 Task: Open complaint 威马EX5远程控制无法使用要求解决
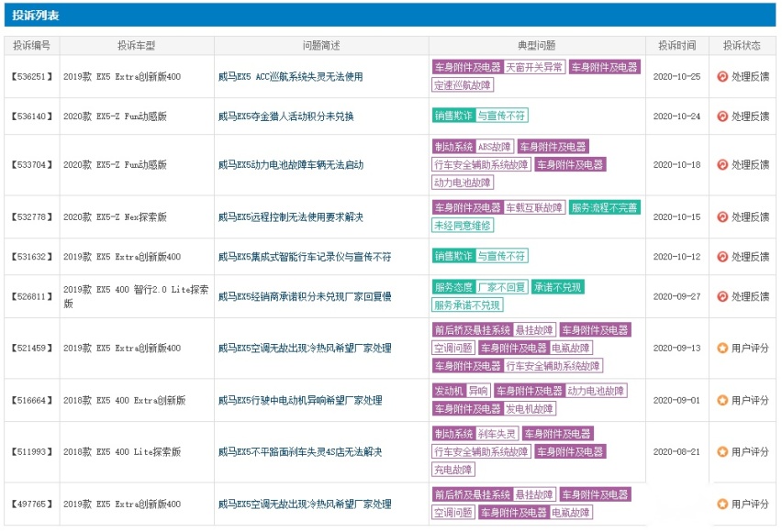tap(291, 217)
